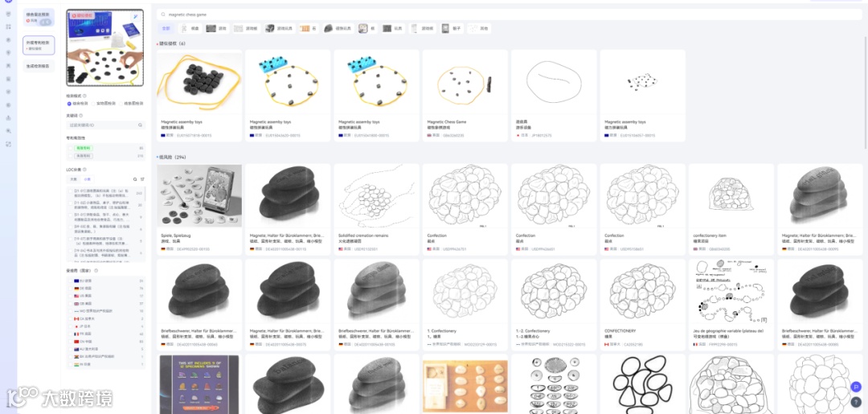The height and width of the screenshot is (414, 868).
Task: Click the search icon in the keyword filter field
Action: (140, 125)
